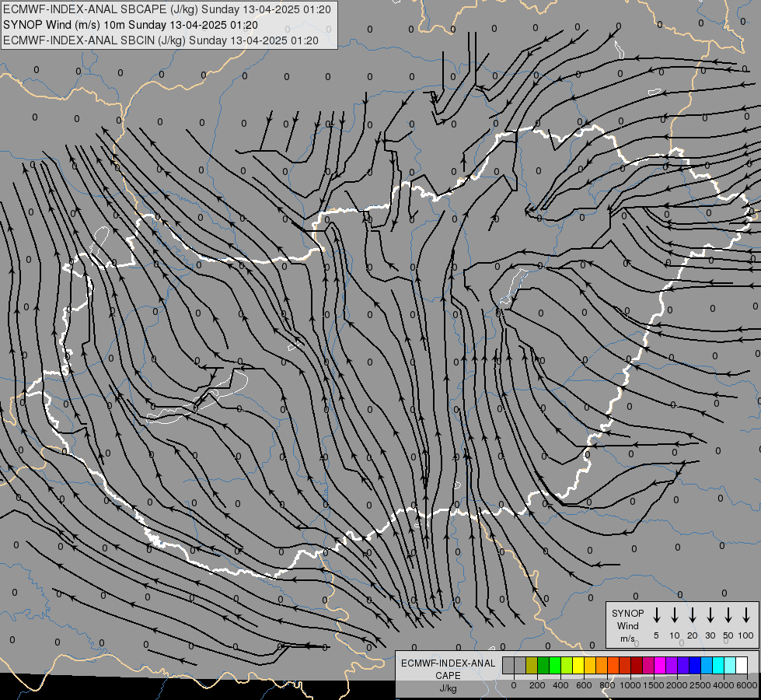Click the 30 m/s wind arrow in legend

pyautogui.click(x=710, y=615)
